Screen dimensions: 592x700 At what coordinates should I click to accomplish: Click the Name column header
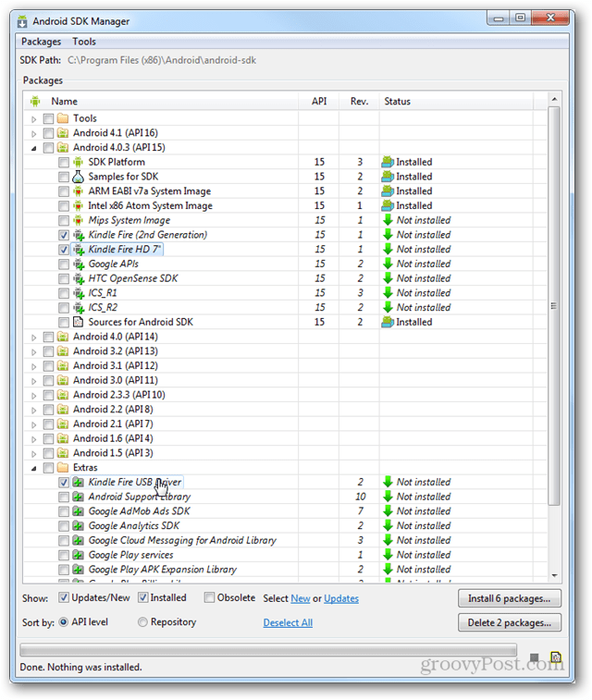161,102
